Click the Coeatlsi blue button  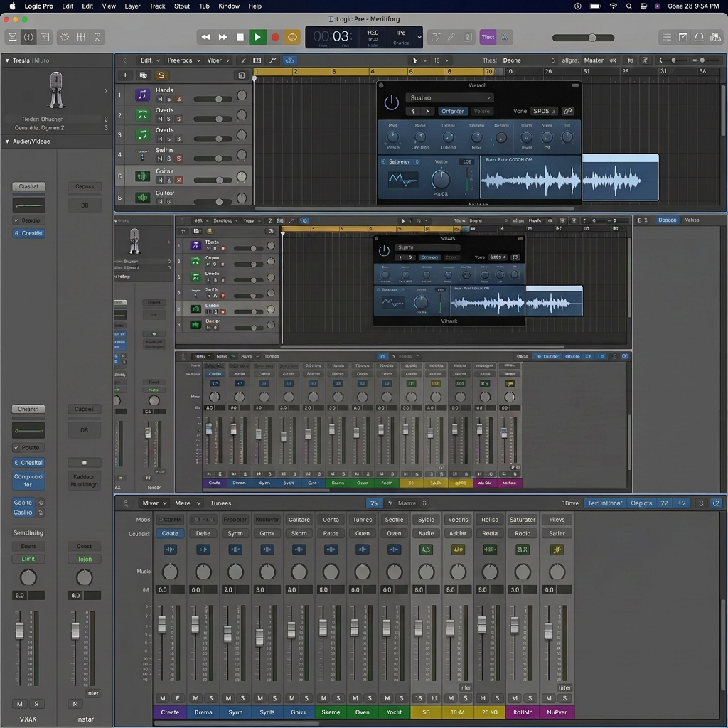[28, 233]
